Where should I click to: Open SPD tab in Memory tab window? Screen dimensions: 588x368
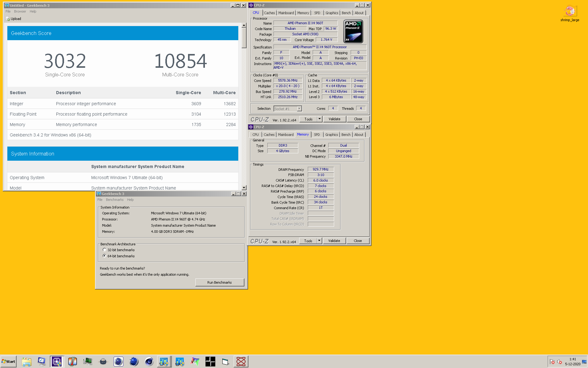[317, 135]
